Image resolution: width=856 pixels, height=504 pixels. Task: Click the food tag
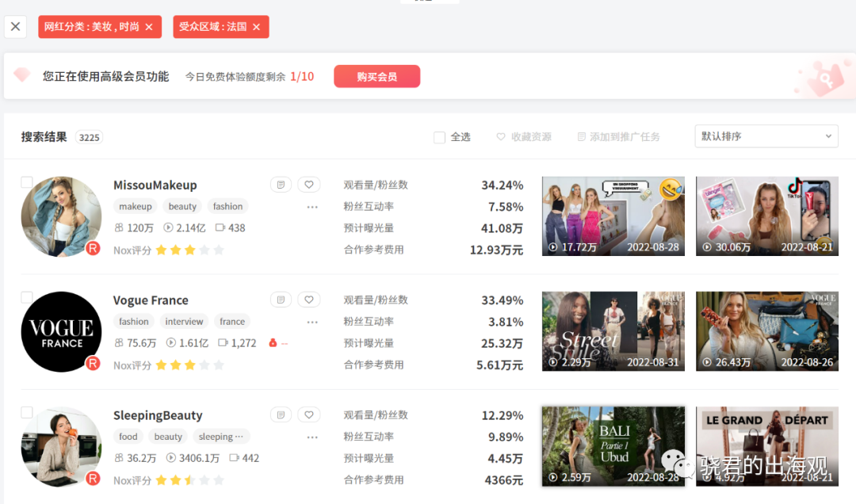(x=128, y=437)
